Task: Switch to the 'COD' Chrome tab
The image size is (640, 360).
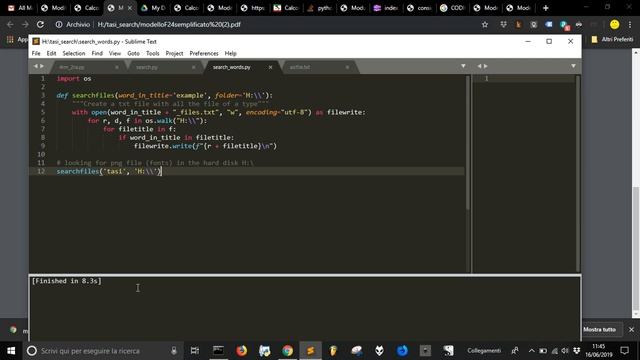Action: [x=453, y=8]
